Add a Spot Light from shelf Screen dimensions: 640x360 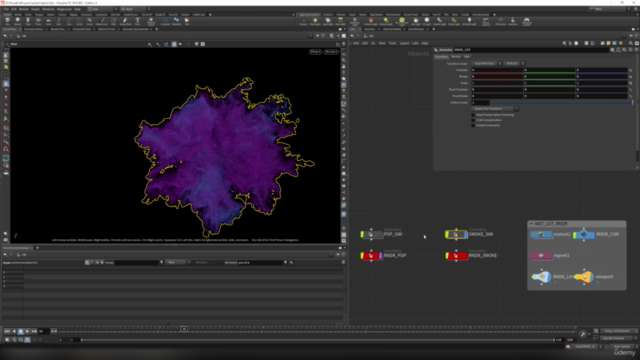pos(328,21)
